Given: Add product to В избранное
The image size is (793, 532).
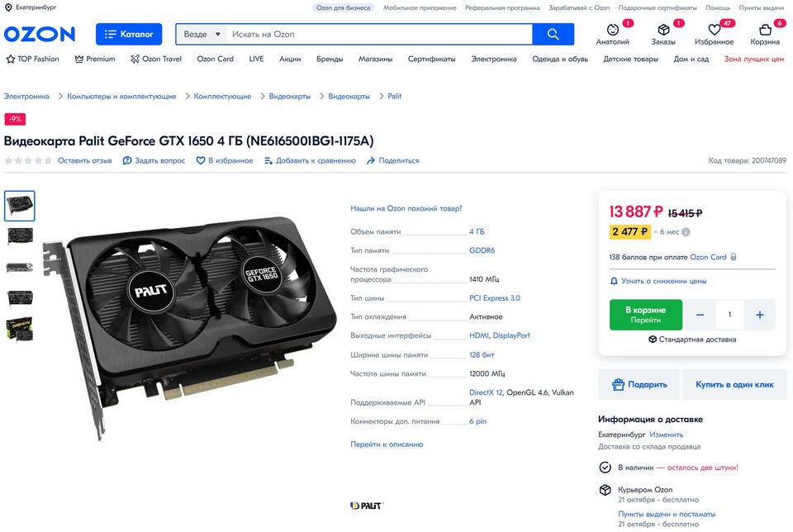Looking at the screenshot, I should (x=225, y=161).
